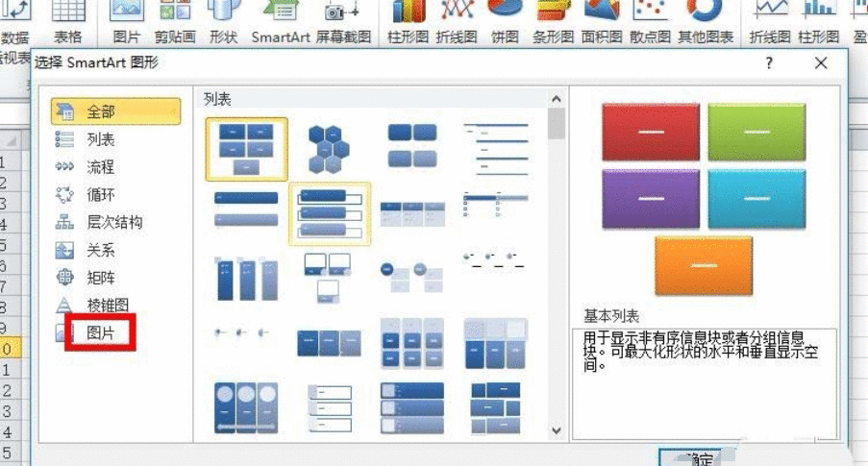
Task: Open the 面积图 chart menu
Action: coord(602,23)
